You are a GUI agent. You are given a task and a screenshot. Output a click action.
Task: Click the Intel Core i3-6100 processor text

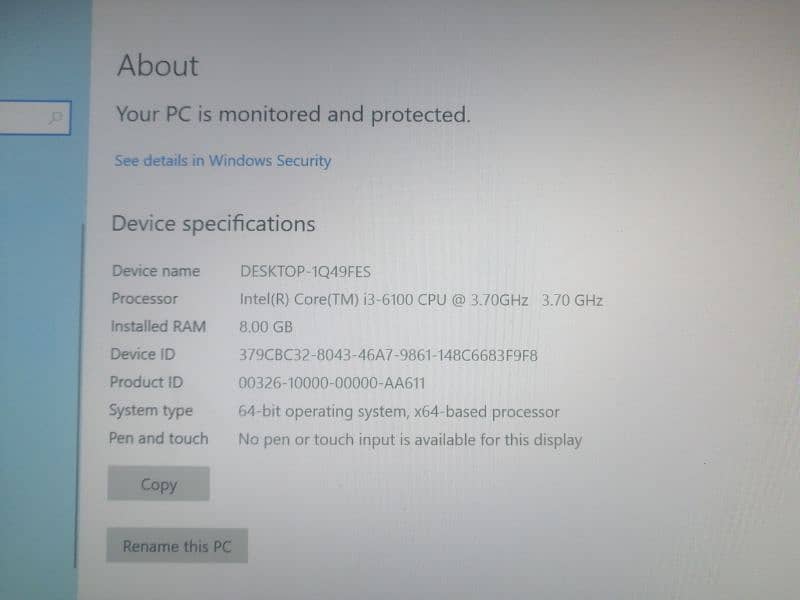tap(421, 299)
